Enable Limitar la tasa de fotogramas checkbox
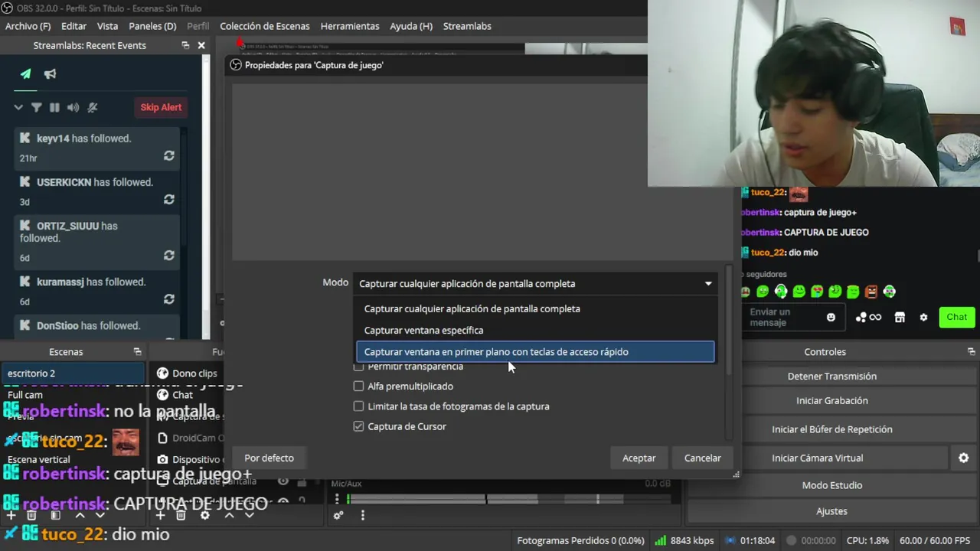This screenshot has height=551, width=980. [x=358, y=406]
